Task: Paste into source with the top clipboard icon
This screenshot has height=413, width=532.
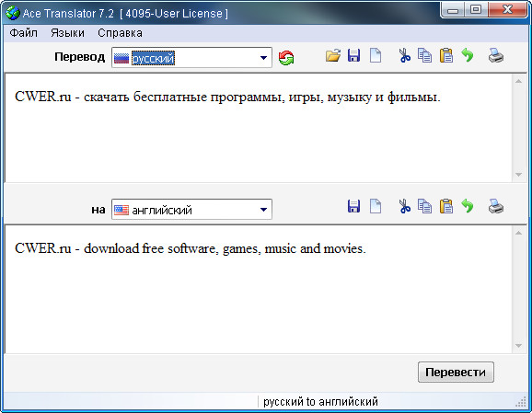Action: [446, 55]
